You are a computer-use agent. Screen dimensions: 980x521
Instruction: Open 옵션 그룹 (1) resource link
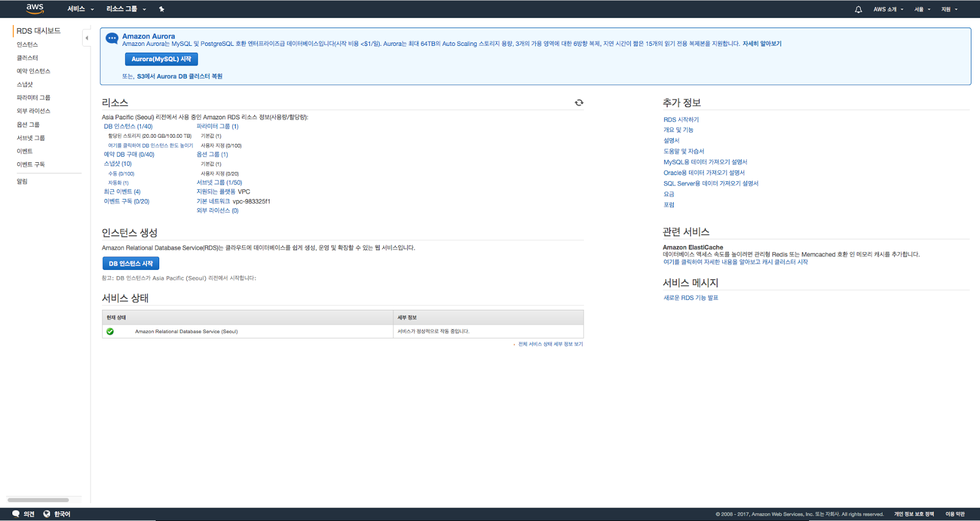[212, 155]
